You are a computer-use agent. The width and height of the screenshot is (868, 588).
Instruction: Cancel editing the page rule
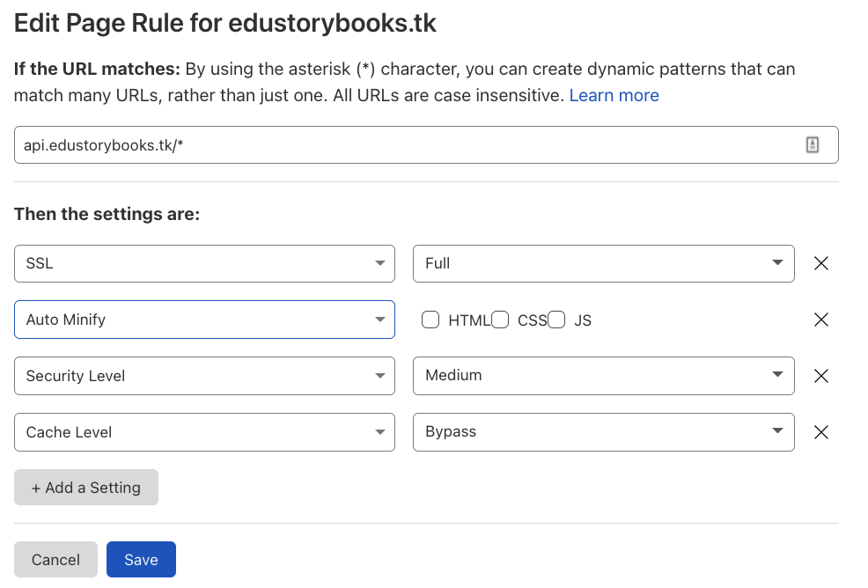pos(55,559)
